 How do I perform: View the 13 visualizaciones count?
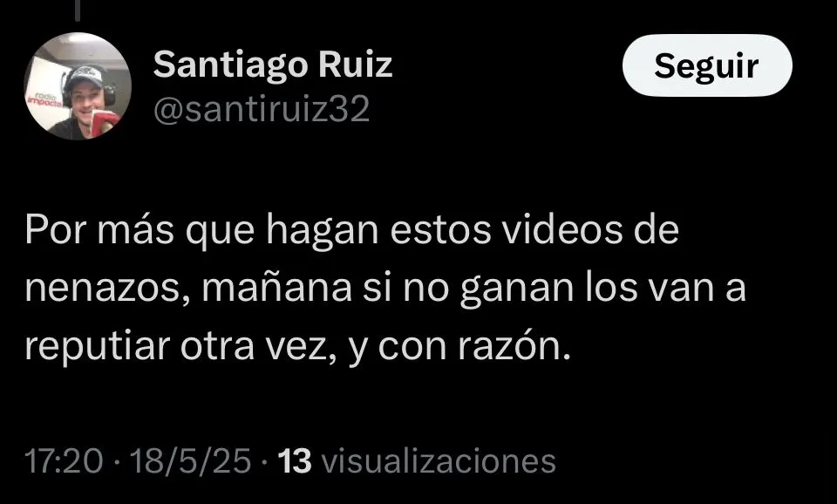[417, 460]
